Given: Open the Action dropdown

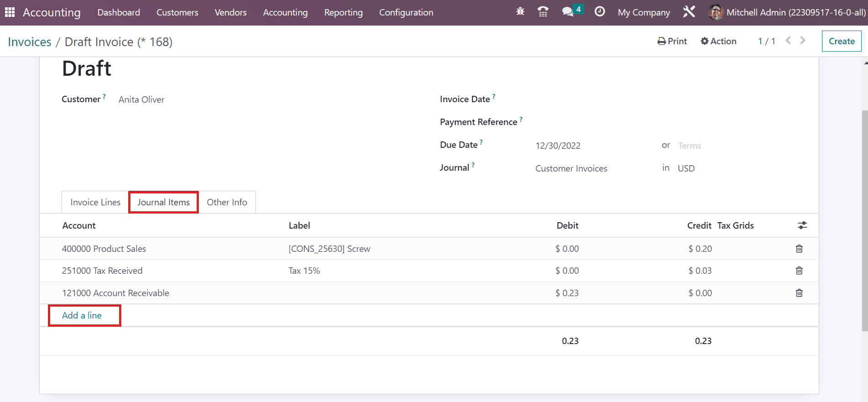Looking at the screenshot, I should pos(719,41).
